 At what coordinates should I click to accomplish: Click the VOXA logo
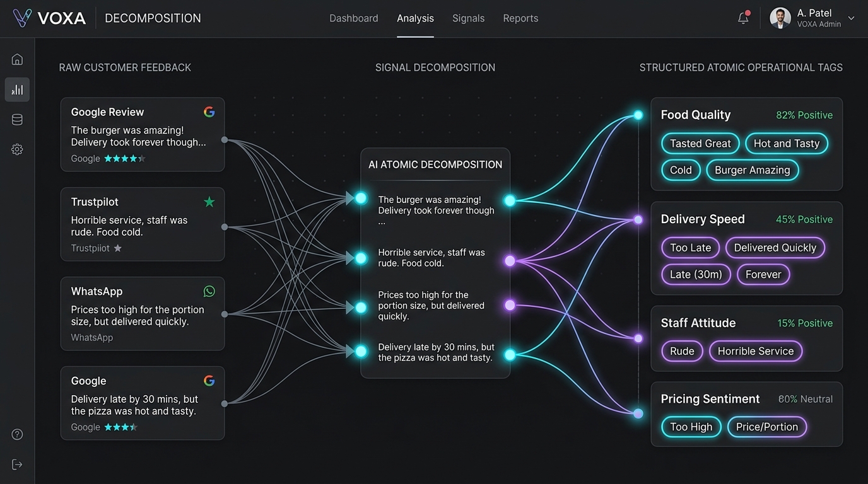[49, 18]
